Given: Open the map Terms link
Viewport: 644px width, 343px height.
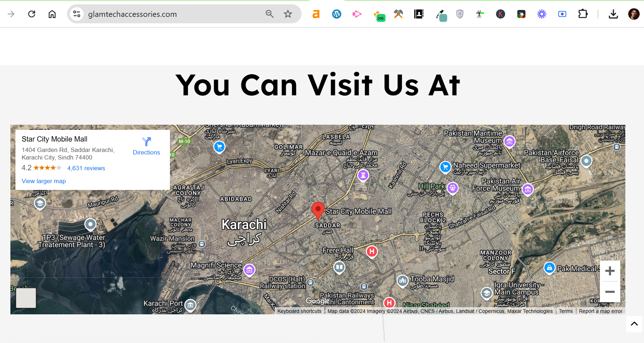Looking at the screenshot, I should click(x=566, y=311).
